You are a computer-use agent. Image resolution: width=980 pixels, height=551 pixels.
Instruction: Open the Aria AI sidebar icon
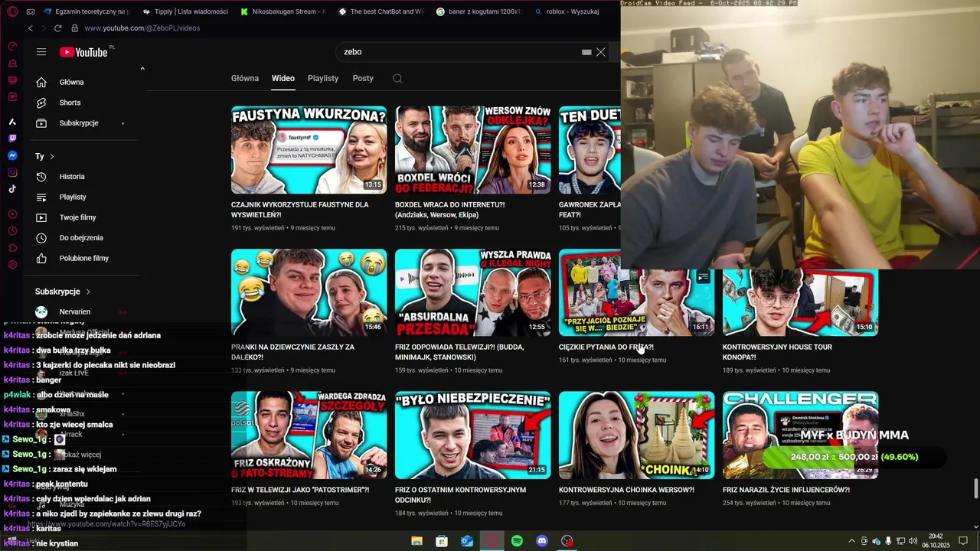pos(12,122)
